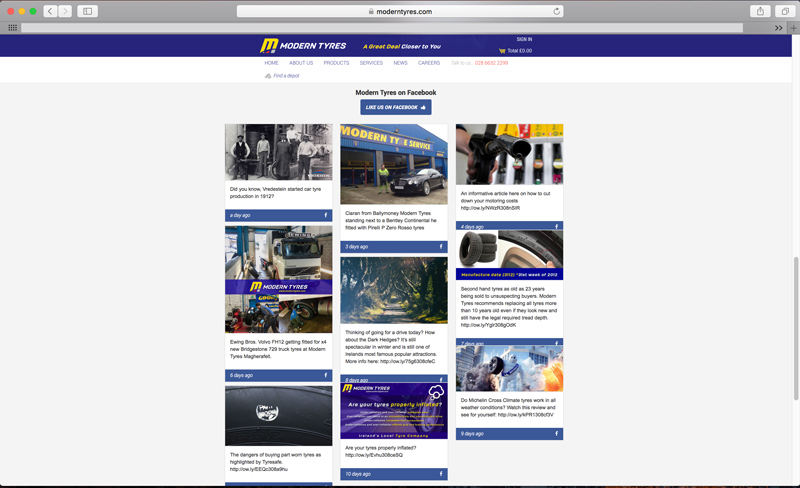Reload the page with the refresh icon
The image size is (800, 488).
pyautogui.click(x=557, y=11)
